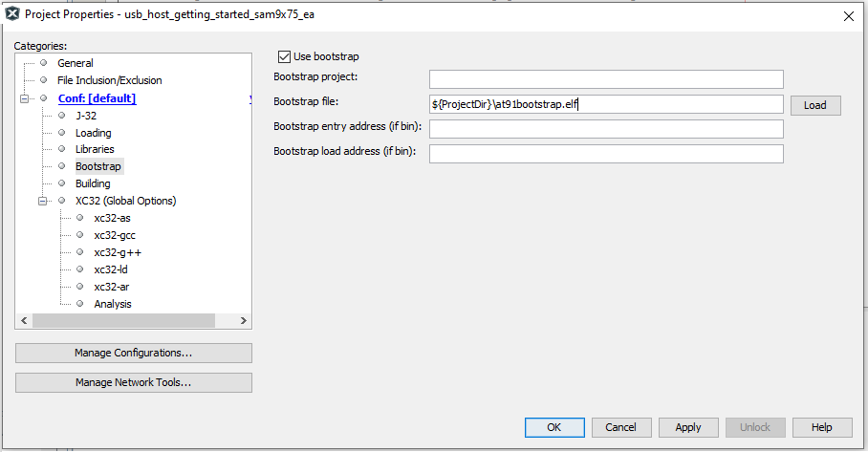
Task: Click the node icon next to Bootstrap
Action: pos(62,166)
